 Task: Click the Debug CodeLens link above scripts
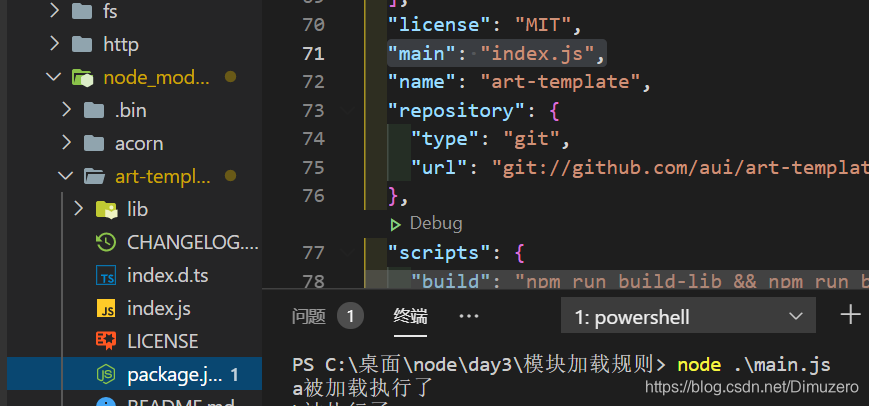(436, 223)
